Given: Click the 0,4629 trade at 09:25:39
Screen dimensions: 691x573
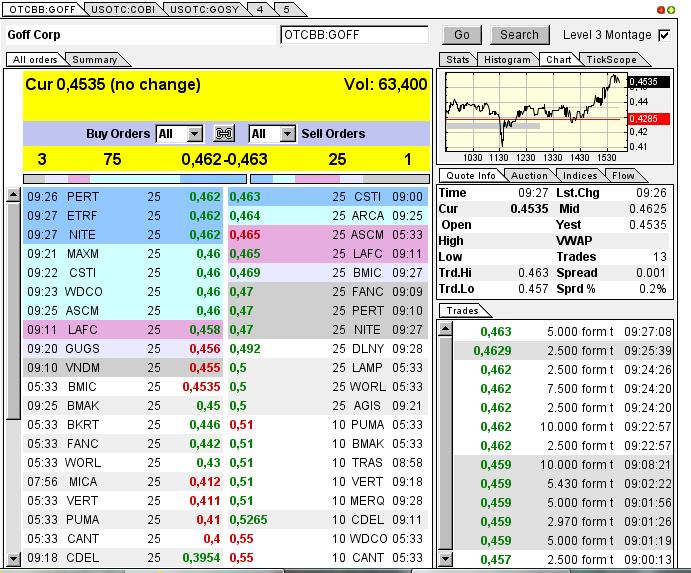Looking at the screenshot, I should tap(563, 350).
